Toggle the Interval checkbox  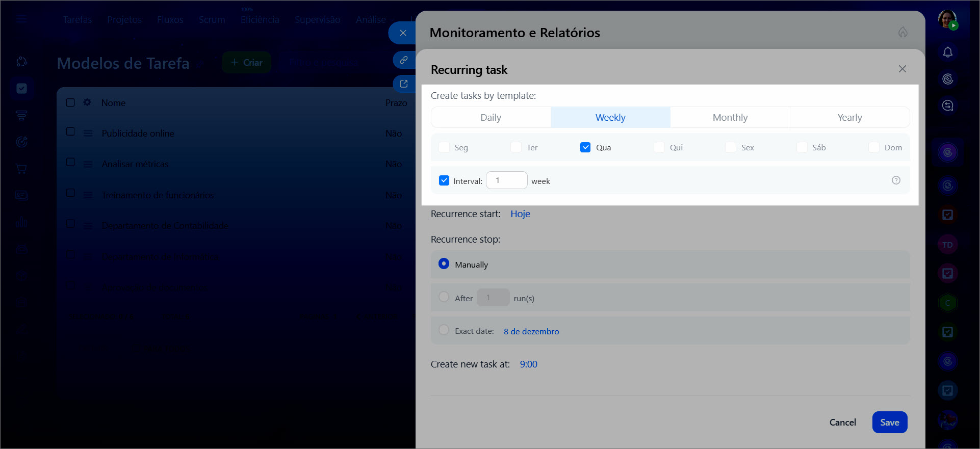(x=444, y=181)
